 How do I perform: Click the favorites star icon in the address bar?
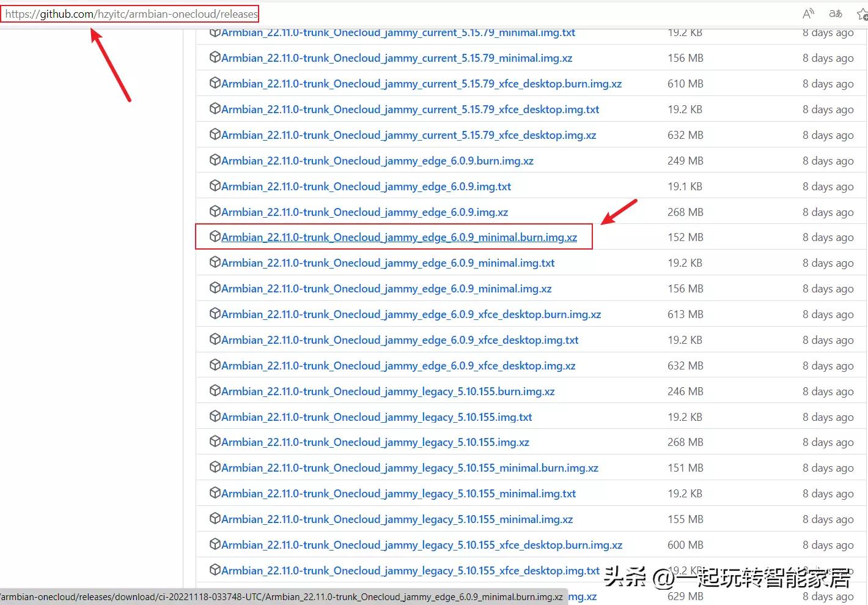click(x=862, y=14)
